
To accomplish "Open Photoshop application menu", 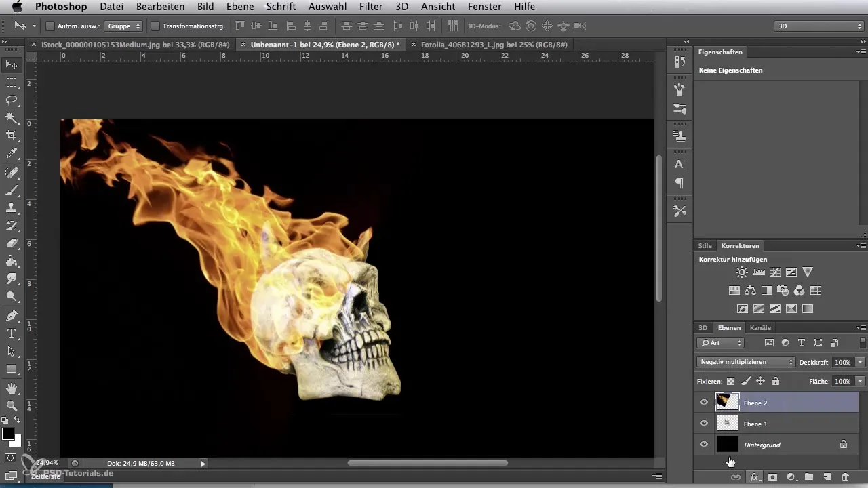I will (61, 7).
